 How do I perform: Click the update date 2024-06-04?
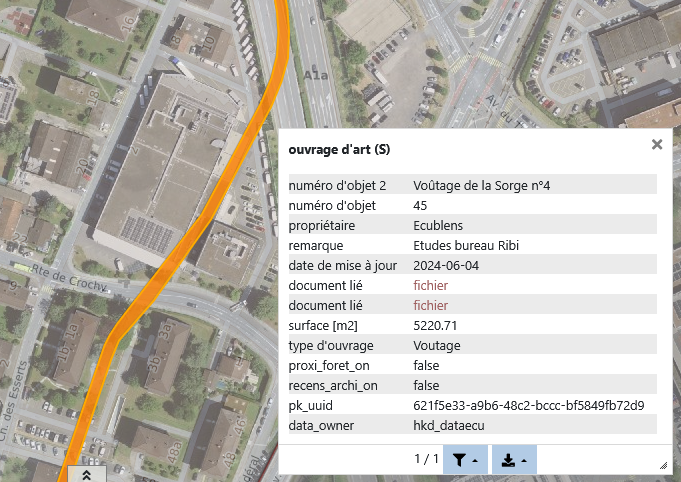(x=446, y=265)
